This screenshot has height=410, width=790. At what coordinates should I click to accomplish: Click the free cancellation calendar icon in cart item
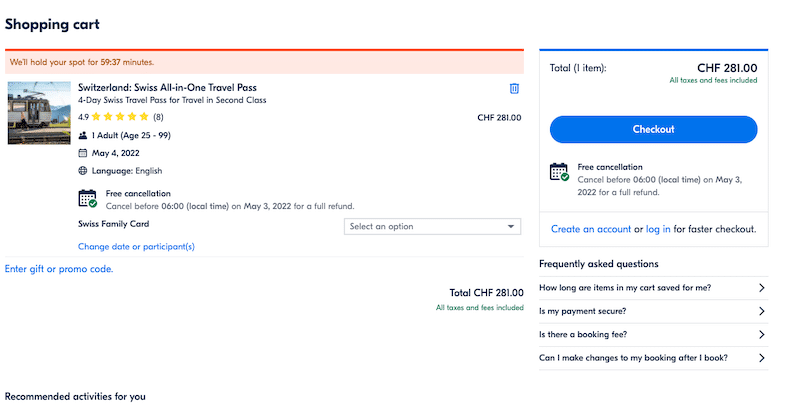pos(87,198)
